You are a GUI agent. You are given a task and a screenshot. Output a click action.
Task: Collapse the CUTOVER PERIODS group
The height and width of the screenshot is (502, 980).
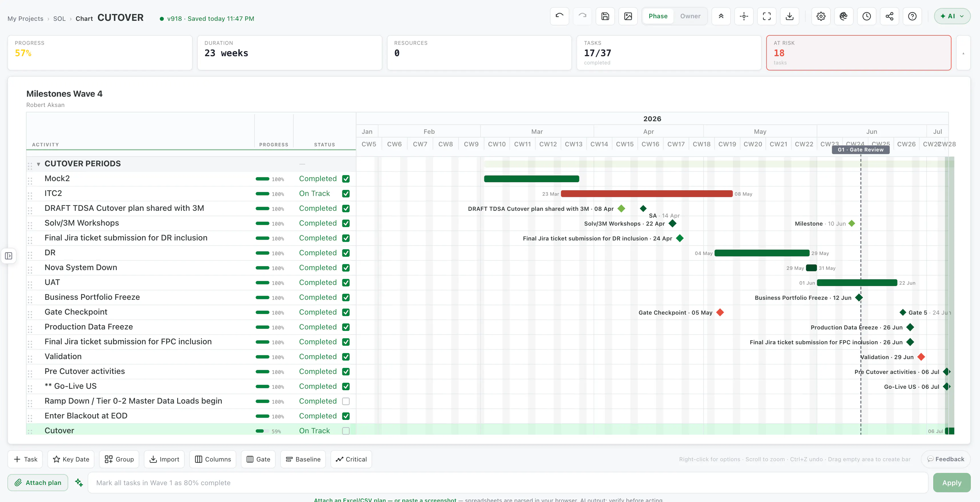pyautogui.click(x=39, y=164)
